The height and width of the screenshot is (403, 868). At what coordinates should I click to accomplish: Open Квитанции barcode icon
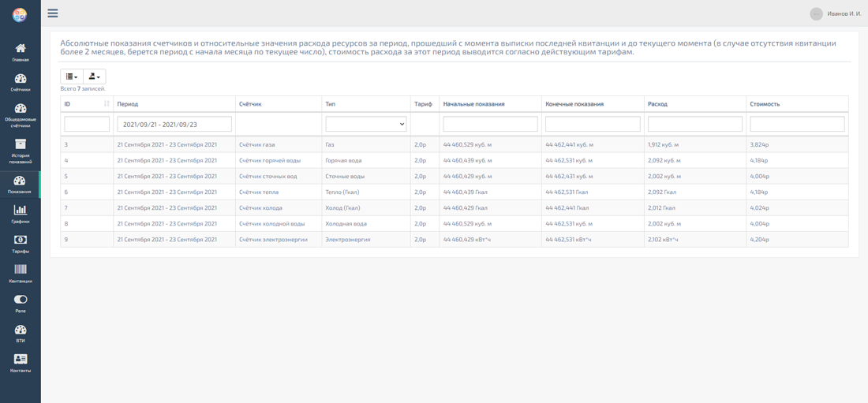(21, 271)
